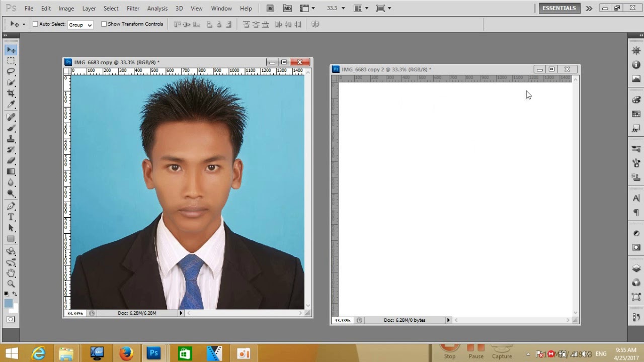The width and height of the screenshot is (644, 362).
Task: Swap foreground and background colors
Action: click(15, 294)
